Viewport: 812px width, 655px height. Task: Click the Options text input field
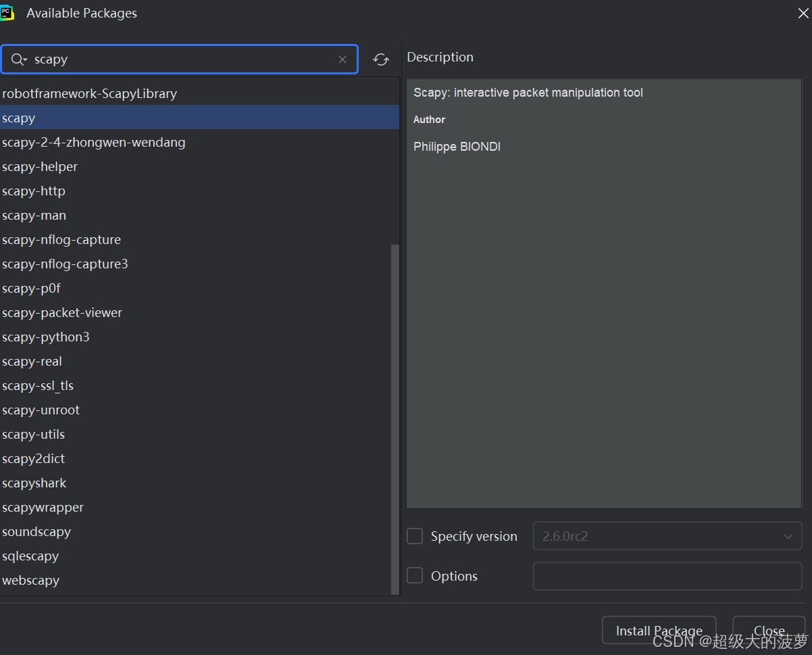point(667,576)
